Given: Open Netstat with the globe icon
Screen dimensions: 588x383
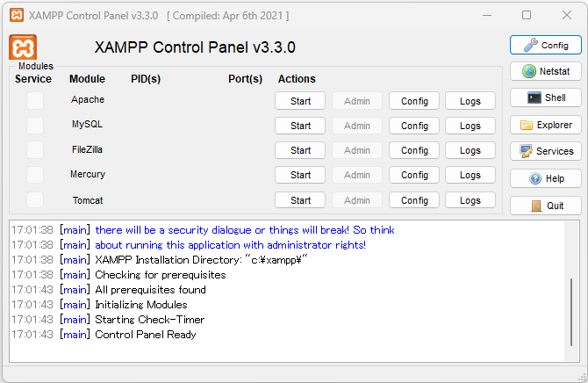Looking at the screenshot, I should tap(546, 71).
